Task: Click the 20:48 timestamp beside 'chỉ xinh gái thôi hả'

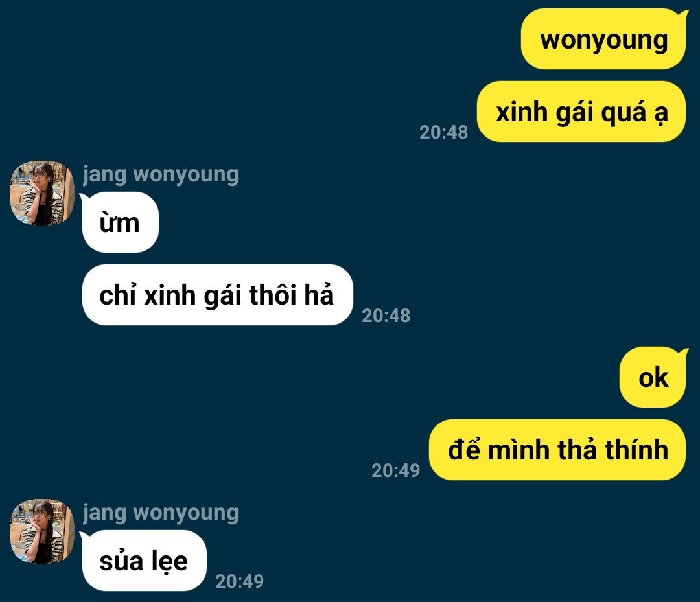Action: [386, 316]
